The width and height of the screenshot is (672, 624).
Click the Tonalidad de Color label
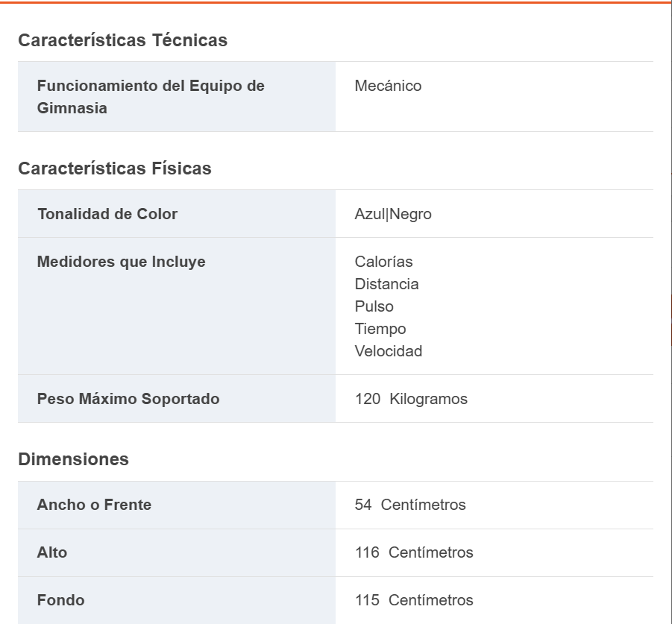(107, 214)
